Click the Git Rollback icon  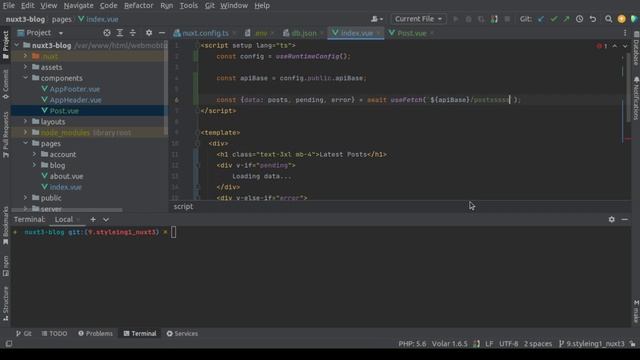[593, 19]
